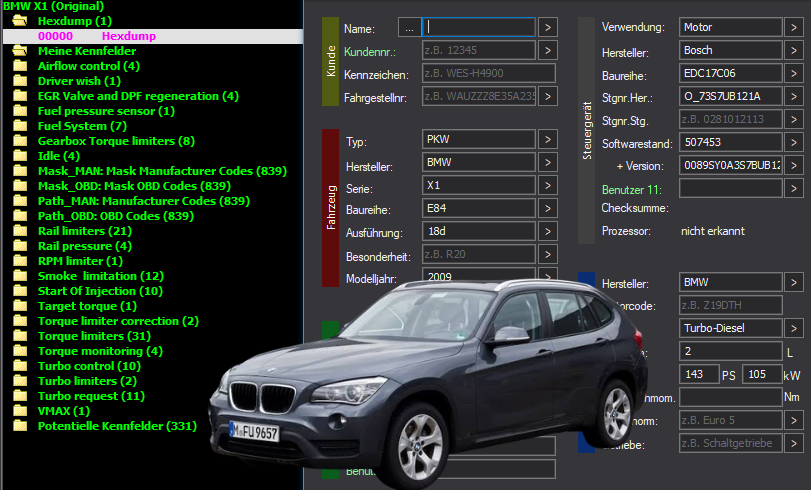Image resolution: width=811 pixels, height=490 pixels.
Task: Click the Fuel System folder icon
Action: pyautogui.click(x=20, y=126)
